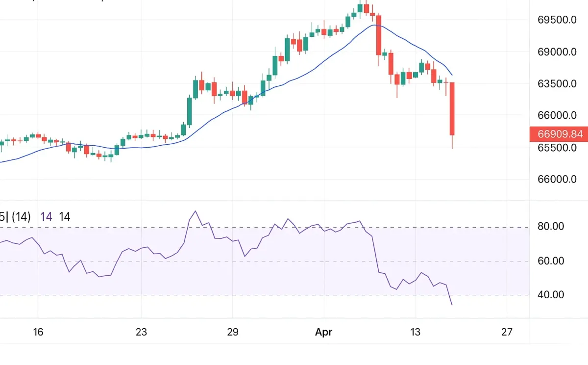Click the purple 14 indicator value in legend
Image resolution: width=588 pixels, height=365 pixels.
(47, 216)
